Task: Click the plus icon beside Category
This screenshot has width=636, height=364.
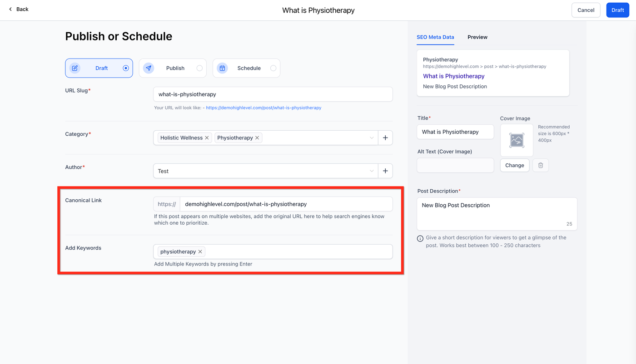Action: pyautogui.click(x=385, y=138)
